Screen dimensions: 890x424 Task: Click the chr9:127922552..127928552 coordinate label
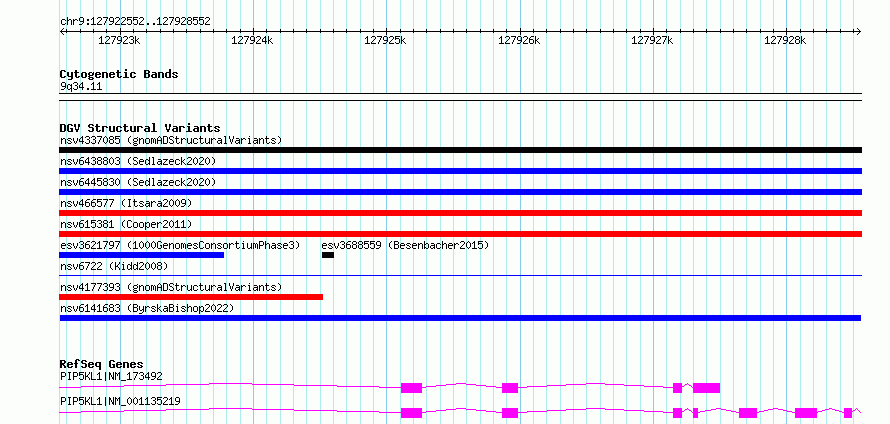135,21
